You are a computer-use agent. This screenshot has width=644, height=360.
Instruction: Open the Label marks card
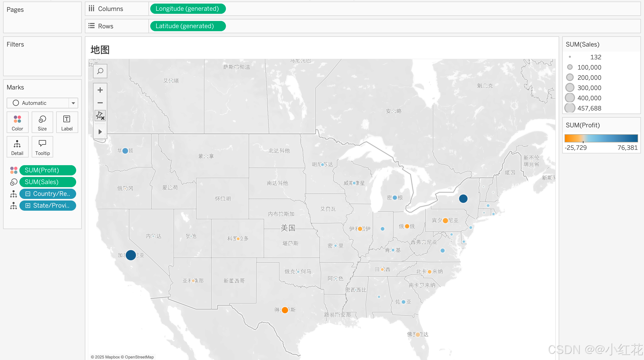(67, 122)
